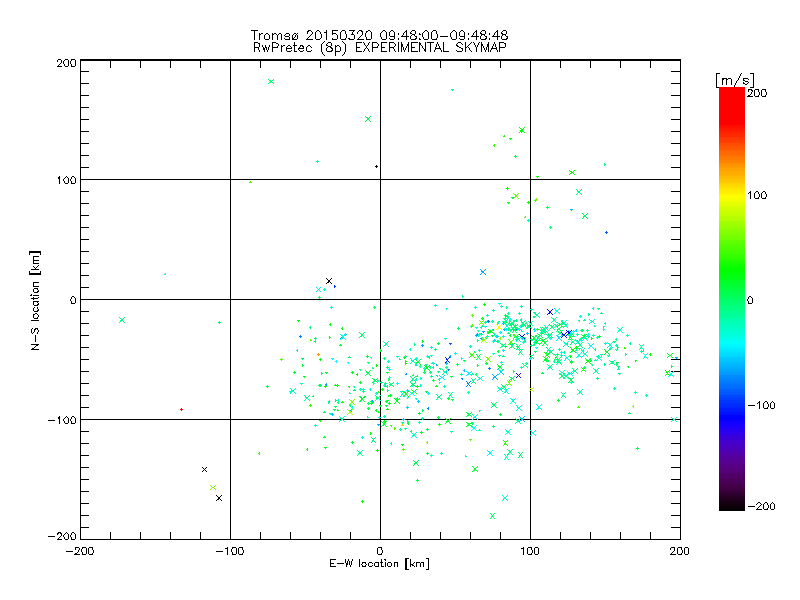The image size is (800, 600).
Task: Click the cyan cross marker near 83, -166 km
Action: (x=505, y=498)
